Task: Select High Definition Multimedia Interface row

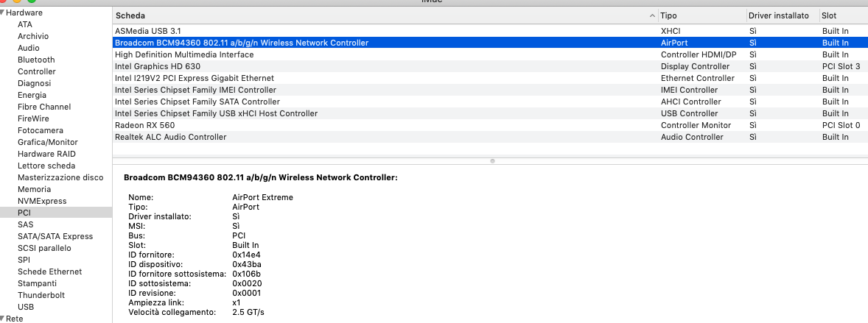Action: [x=490, y=54]
